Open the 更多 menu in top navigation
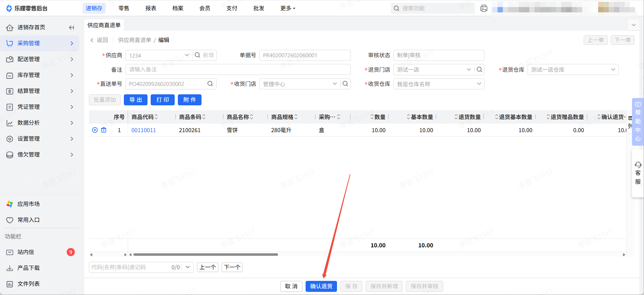 288,8
